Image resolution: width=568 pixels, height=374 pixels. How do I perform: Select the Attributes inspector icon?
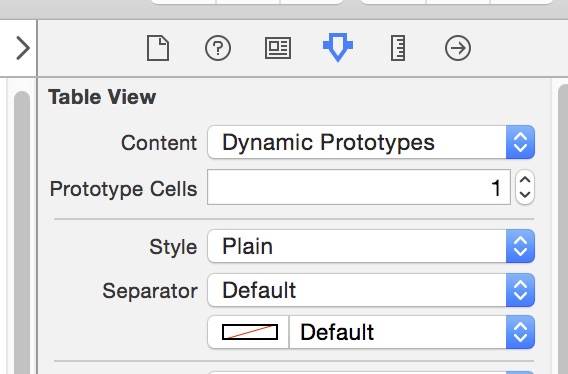pyautogui.click(x=338, y=47)
